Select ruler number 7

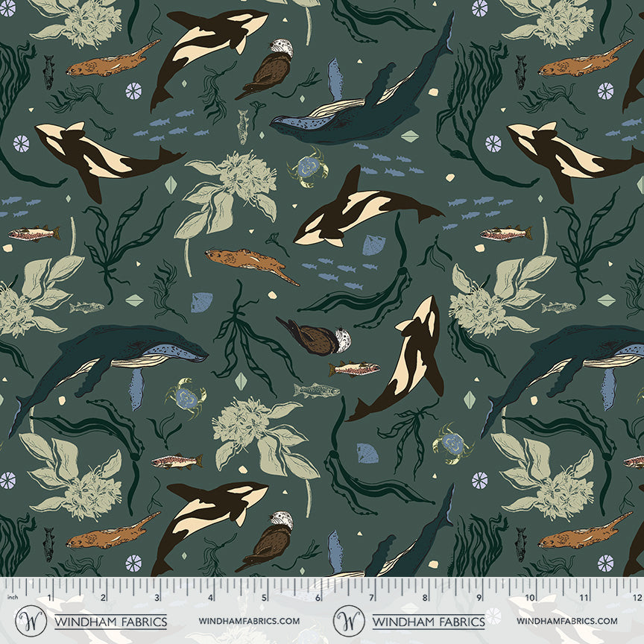coord(372,597)
